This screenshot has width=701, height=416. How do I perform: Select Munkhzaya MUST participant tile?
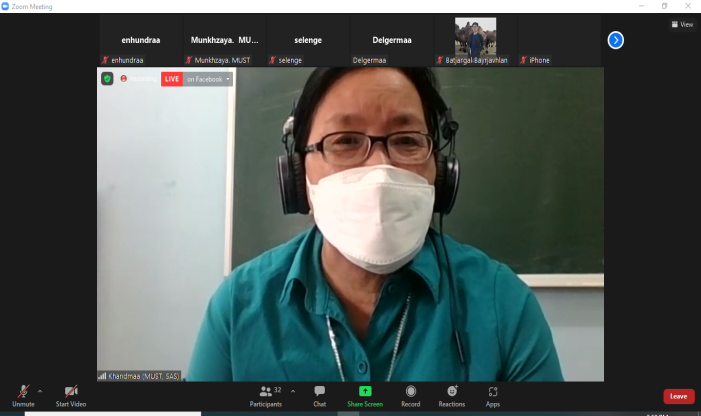[224, 40]
